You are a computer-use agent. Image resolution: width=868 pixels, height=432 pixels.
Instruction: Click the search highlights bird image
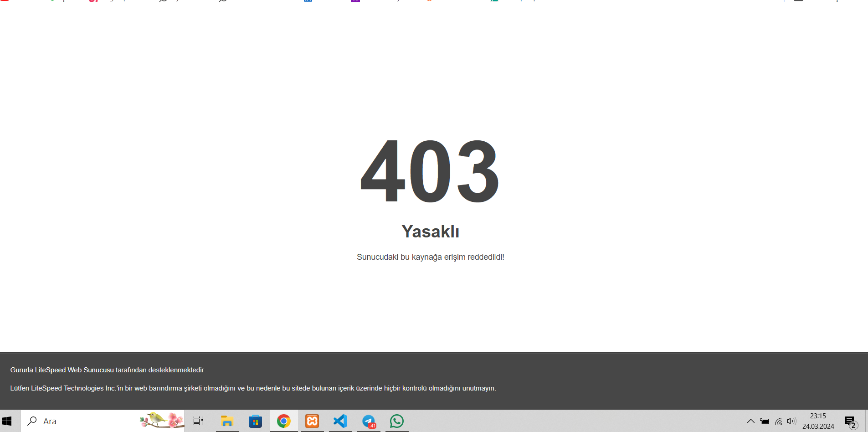pos(161,420)
